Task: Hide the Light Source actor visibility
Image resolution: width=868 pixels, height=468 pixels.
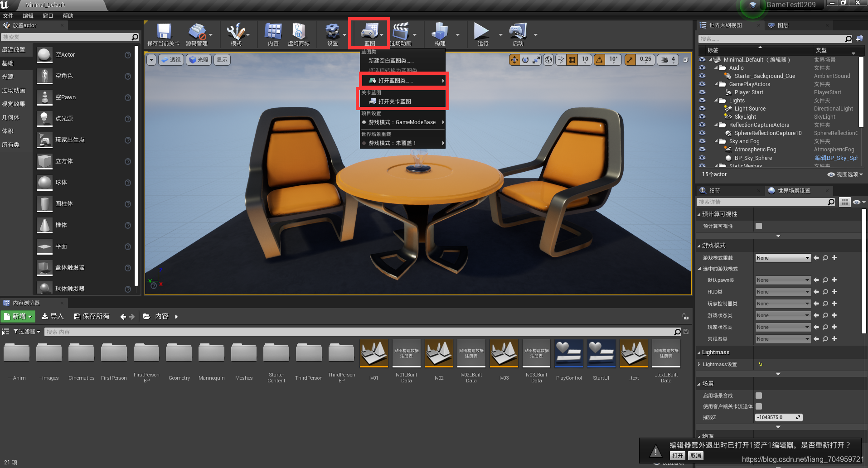Action: 702,108
